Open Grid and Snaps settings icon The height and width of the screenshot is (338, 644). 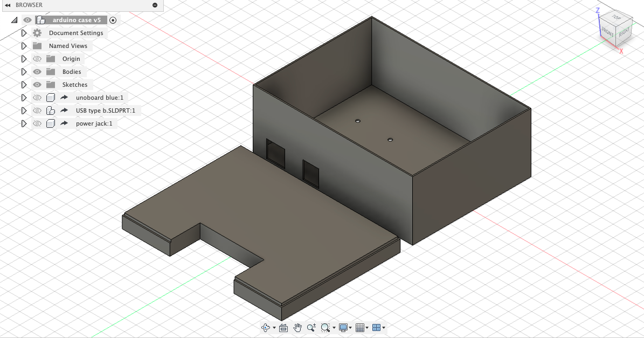point(361,328)
